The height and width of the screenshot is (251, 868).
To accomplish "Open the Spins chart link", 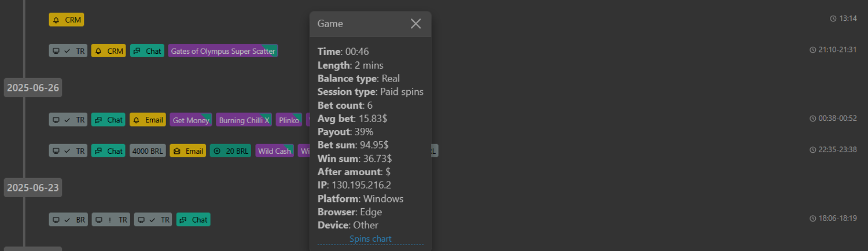I will 370,239.
